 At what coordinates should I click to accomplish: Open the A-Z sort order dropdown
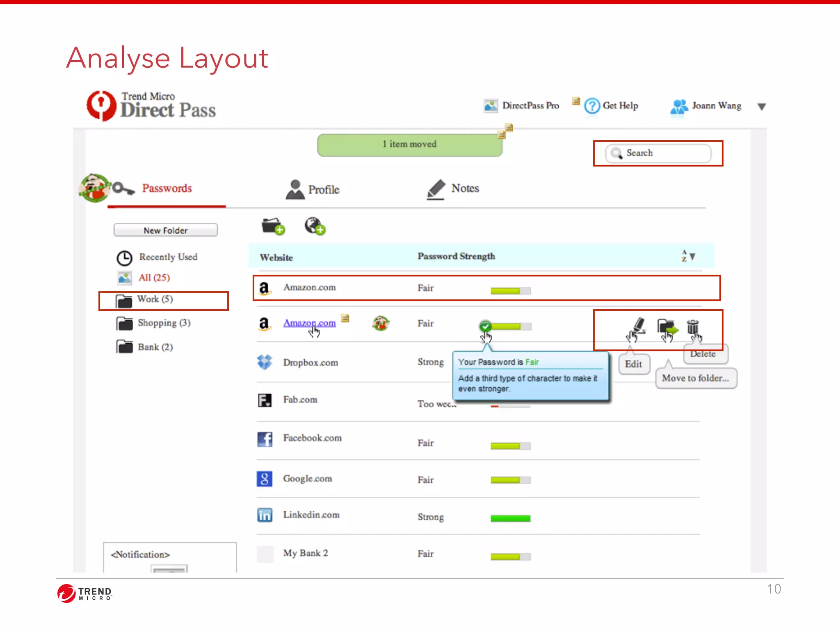689,256
